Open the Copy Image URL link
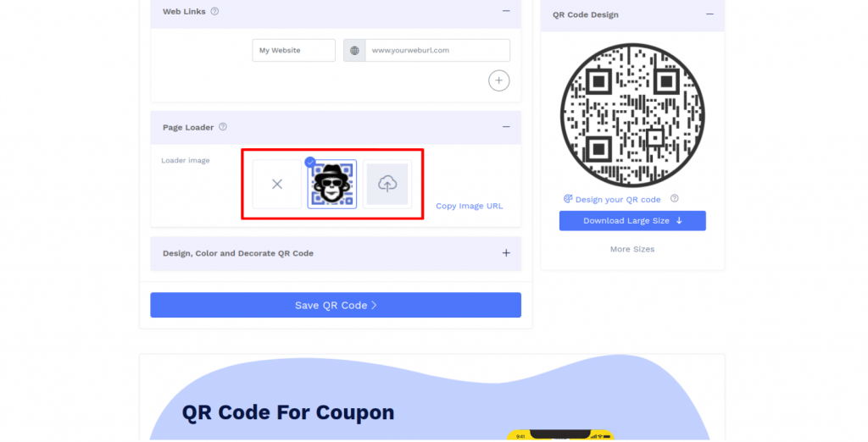The image size is (868, 442). coord(470,206)
